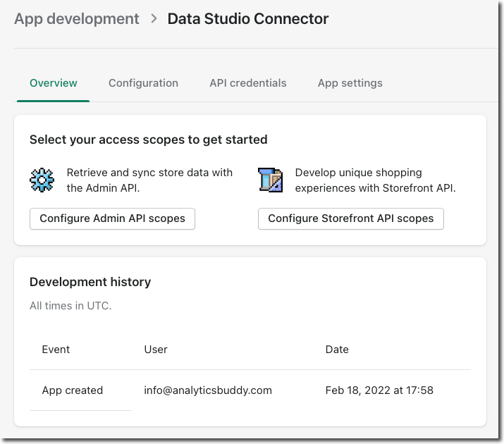Click the Event column header
This screenshot has height=444, width=504.
pyautogui.click(x=56, y=350)
